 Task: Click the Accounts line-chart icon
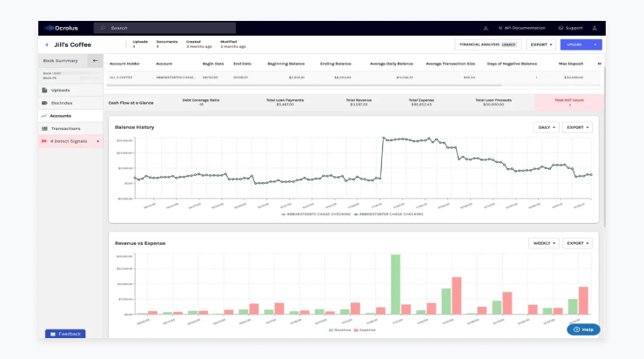[44, 116]
